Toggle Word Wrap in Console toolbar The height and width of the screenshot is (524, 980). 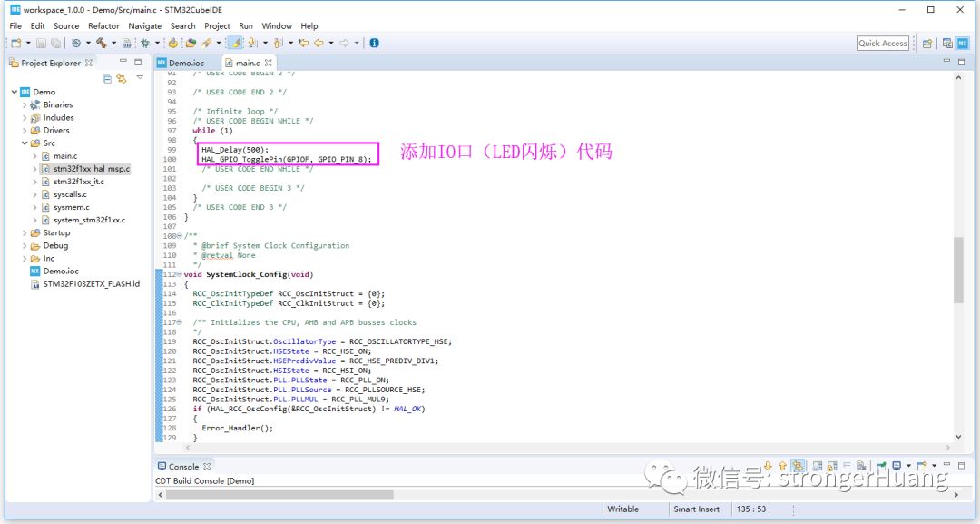(847, 466)
